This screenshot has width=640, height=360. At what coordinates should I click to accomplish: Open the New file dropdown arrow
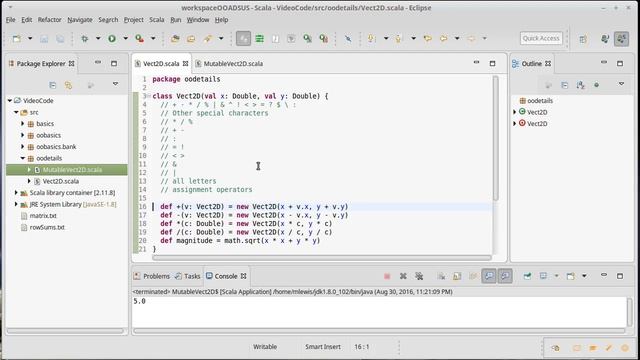pyautogui.click(x=30, y=38)
